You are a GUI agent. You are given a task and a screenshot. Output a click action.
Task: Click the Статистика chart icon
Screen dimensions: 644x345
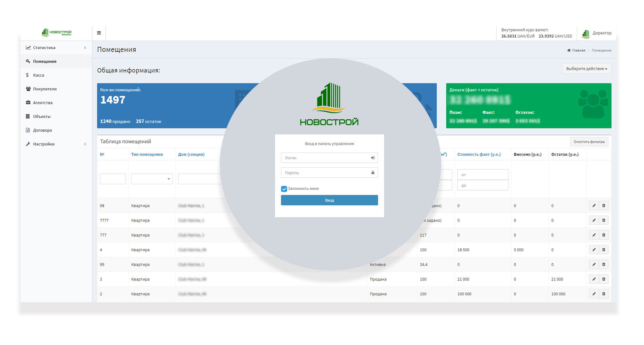28,48
